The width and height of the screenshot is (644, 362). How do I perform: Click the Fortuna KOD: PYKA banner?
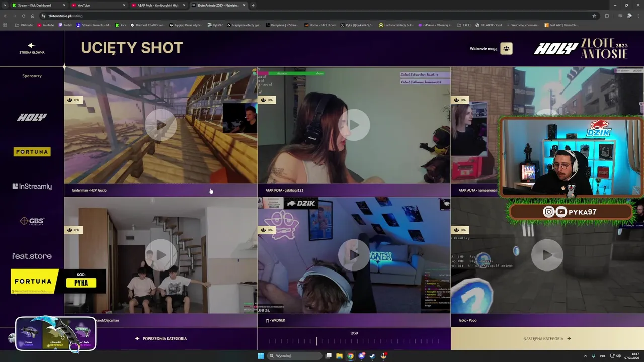click(58, 282)
